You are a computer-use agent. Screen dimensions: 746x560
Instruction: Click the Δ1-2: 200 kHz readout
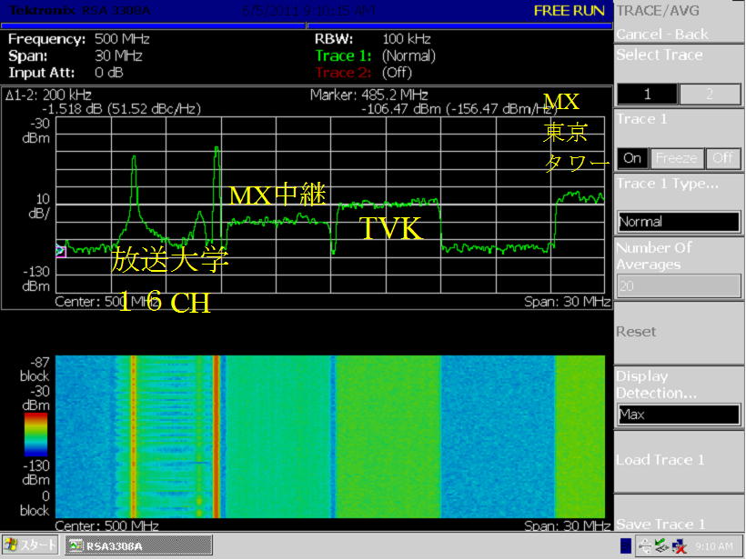point(48,95)
